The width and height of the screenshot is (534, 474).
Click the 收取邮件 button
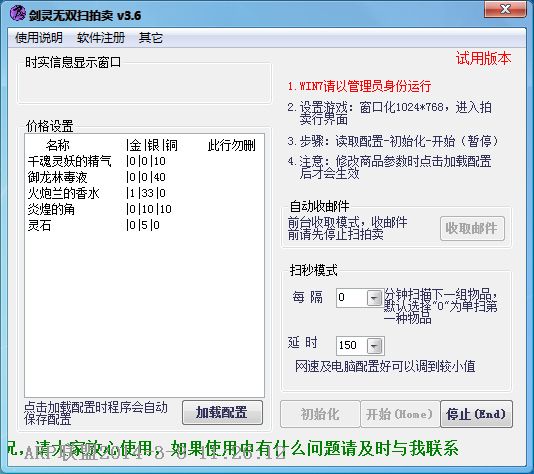(472, 228)
